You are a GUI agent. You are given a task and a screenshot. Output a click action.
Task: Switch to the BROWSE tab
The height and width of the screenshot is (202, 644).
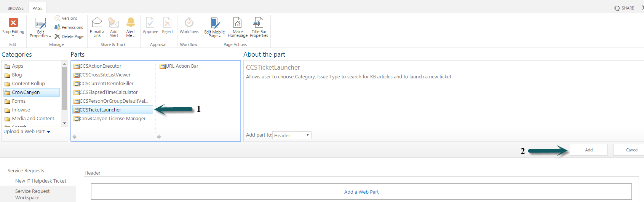(16, 8)
